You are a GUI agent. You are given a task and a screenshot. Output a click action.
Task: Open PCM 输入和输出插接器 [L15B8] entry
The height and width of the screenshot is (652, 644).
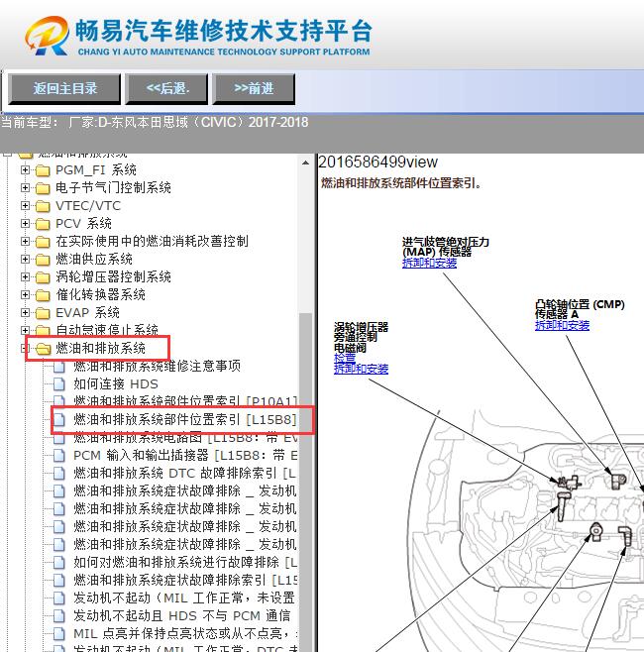[x=185, y=456]
